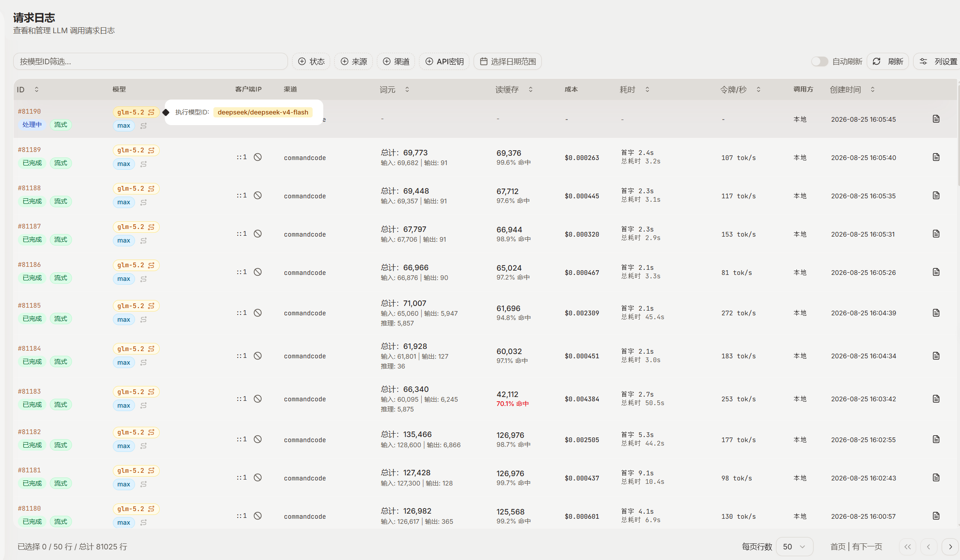The image size is (960, 560).
Task: Open log details for request #81189
Action: tap(936, 157)
